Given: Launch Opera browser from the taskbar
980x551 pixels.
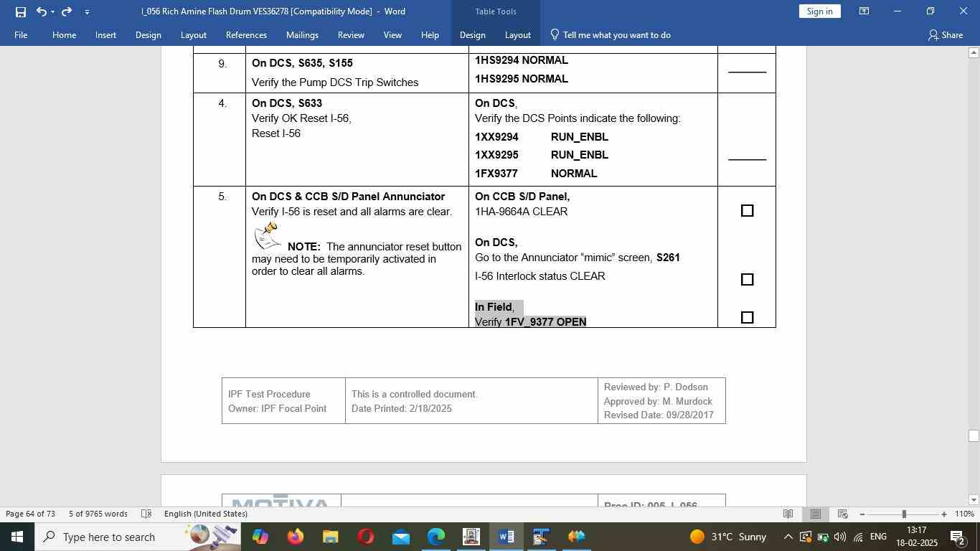Looking at the screenshot, I should coord(365,537).
